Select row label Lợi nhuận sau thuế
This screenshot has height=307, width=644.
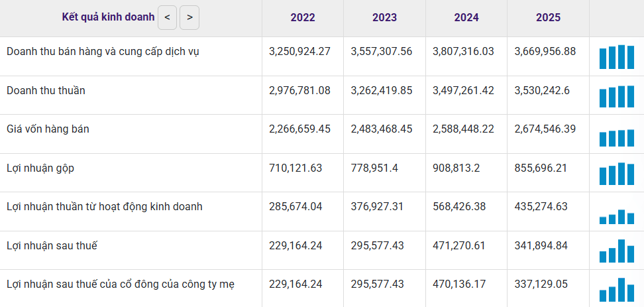coord(52,246)
